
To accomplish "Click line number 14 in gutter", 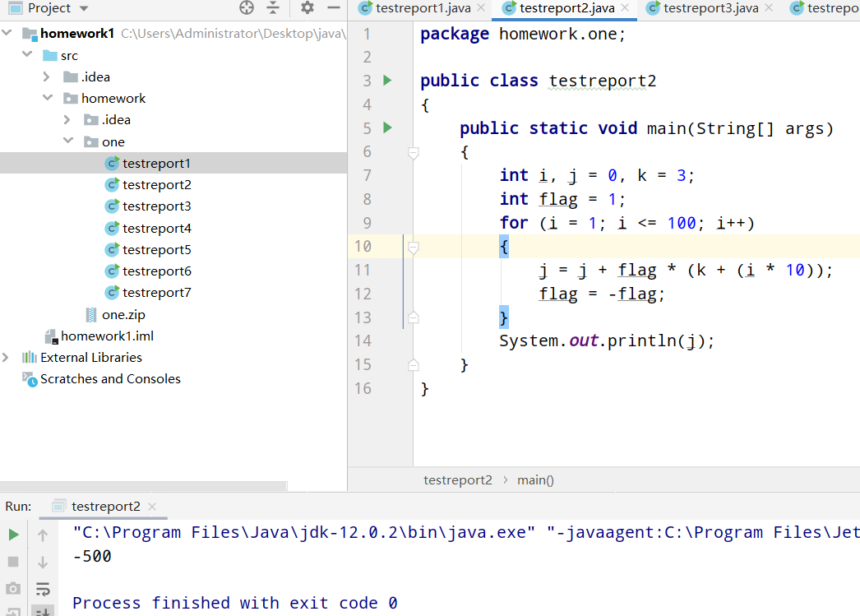I will [363, 340].
